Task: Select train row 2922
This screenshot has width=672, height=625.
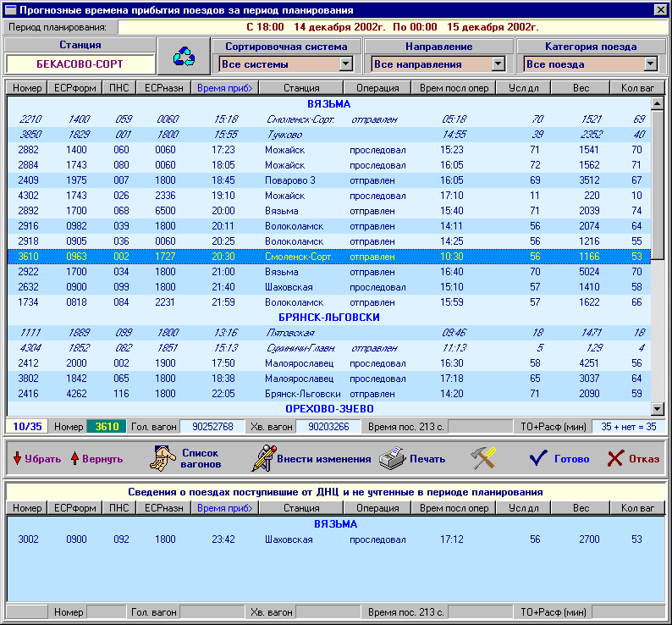Action: (x=329, y=272)
